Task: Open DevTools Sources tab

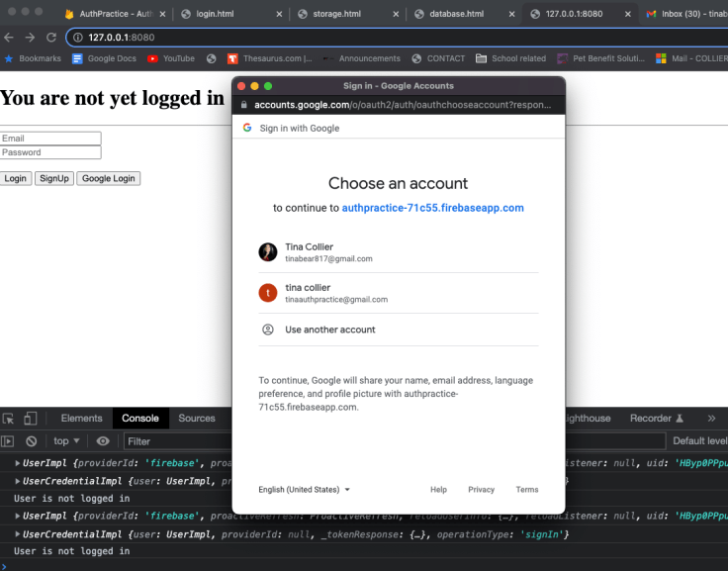Action: pos(197,419)
